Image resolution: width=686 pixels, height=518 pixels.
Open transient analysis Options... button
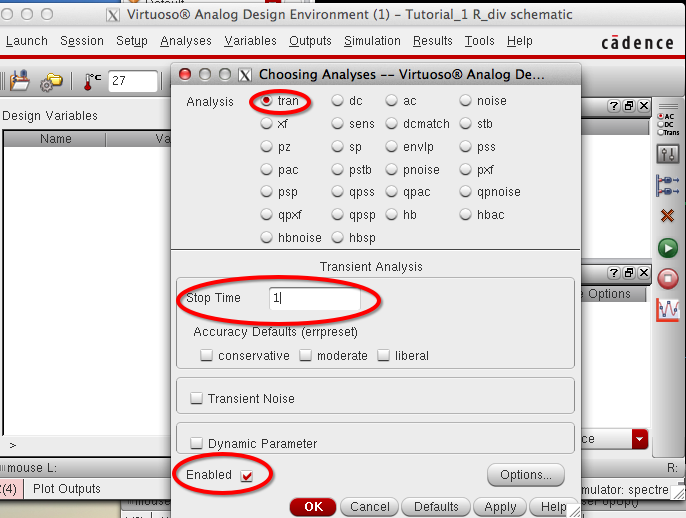tap(526, 475)
